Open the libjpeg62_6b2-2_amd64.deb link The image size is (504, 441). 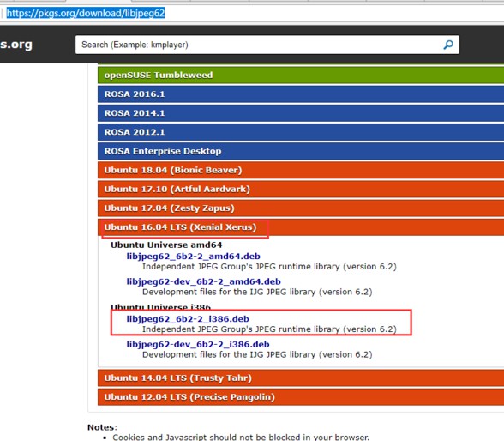point(193,256)
